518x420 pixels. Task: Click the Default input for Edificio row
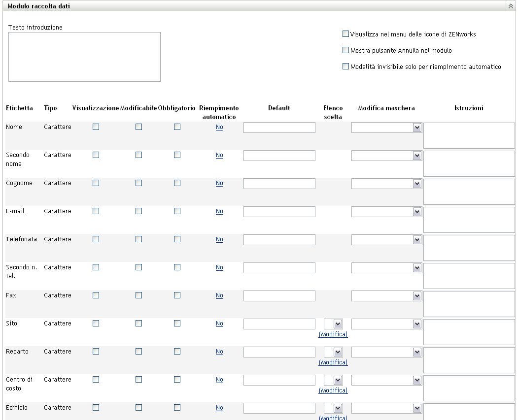(279, 408)
